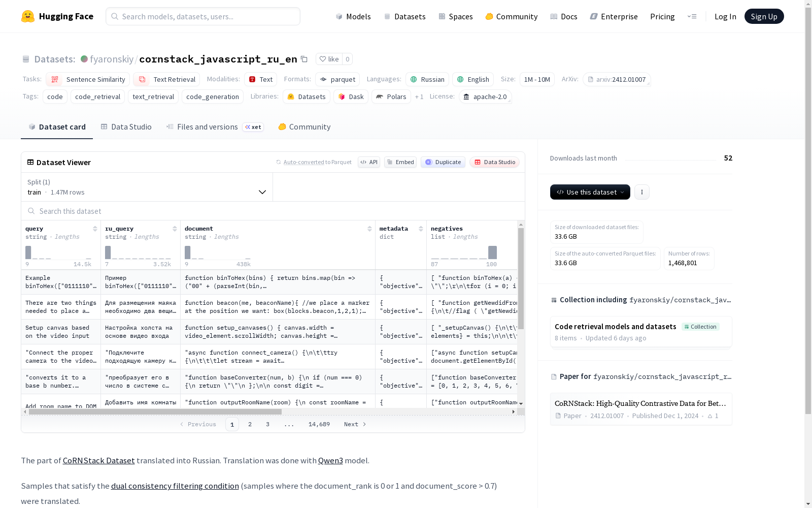Open the Use this dataset dropdown
This screenshot has height=508, width=812.
coord(590,192)
